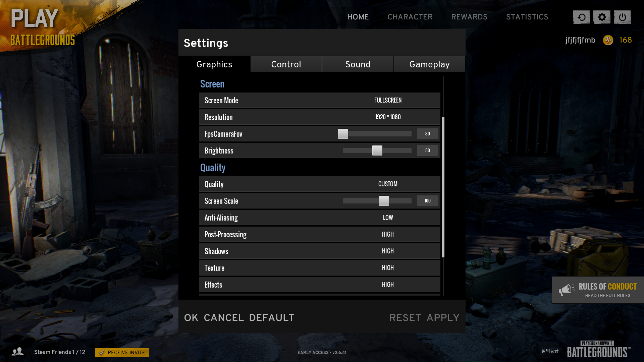Click the BATTLEGROUNDS coin/currency icon
Viewport: 644px width, 362px height.
pos(609,40)
